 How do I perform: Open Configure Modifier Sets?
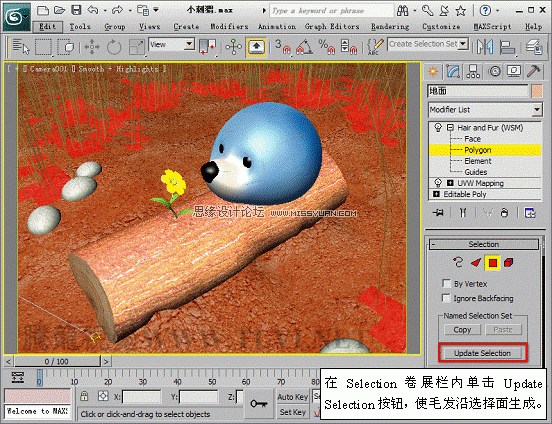[x=530, y=213]
